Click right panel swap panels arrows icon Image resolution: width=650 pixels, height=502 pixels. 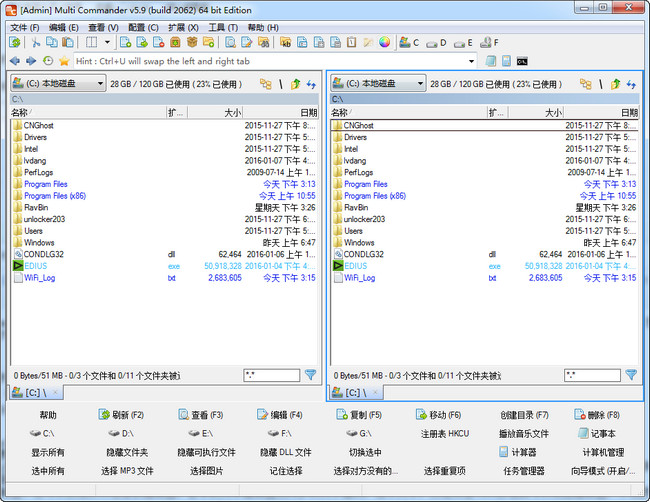pyautogui.click(x=631, y=85)
